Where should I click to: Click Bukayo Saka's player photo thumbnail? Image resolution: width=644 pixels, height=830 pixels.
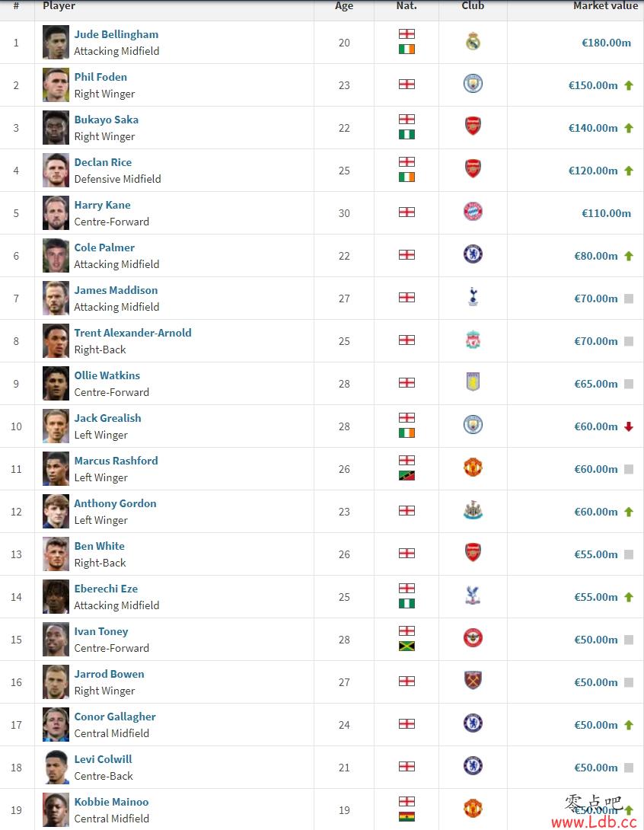[x=56, y=128]
